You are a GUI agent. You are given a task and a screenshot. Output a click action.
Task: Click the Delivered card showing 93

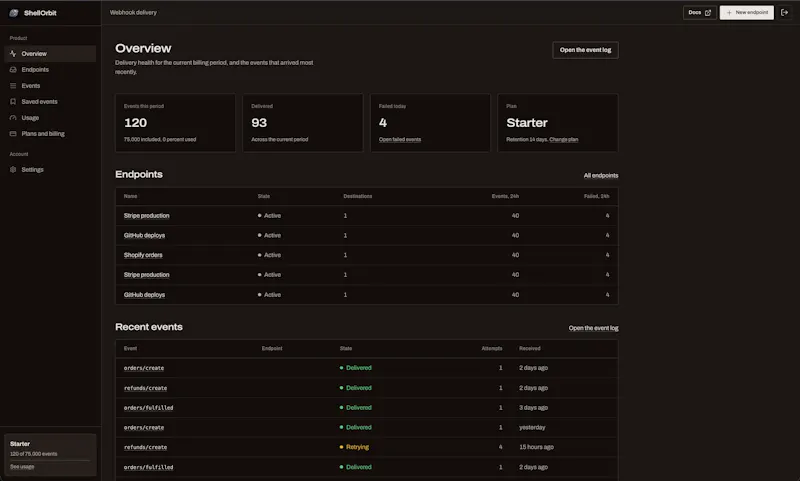pyautogui.click(x=303, y=122)
